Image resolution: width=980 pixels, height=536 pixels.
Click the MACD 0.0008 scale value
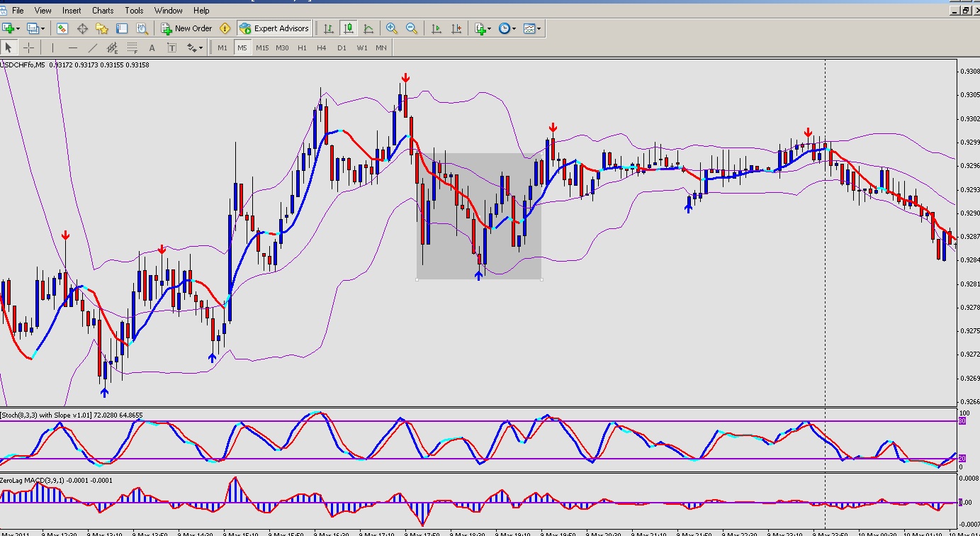969,478
